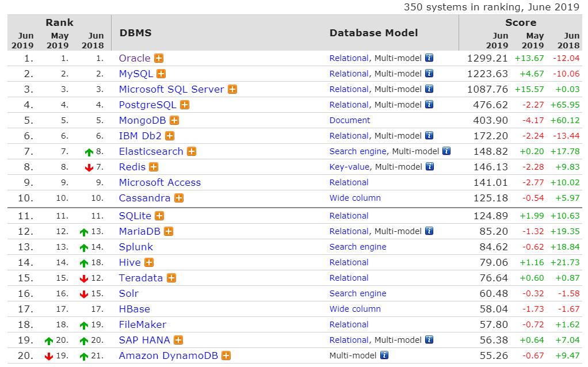Open the Splunk database link
This screenshot has height=367, width=588.
(x=136, y=247)
